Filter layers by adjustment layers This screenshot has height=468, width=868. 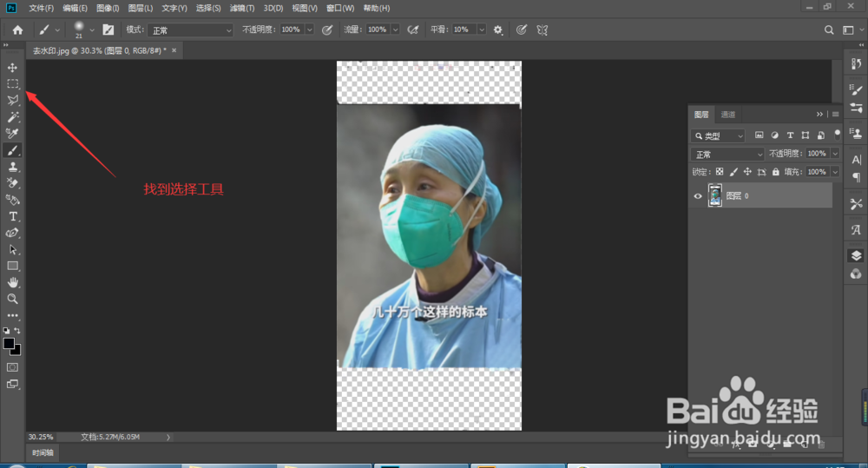point(774,135)
